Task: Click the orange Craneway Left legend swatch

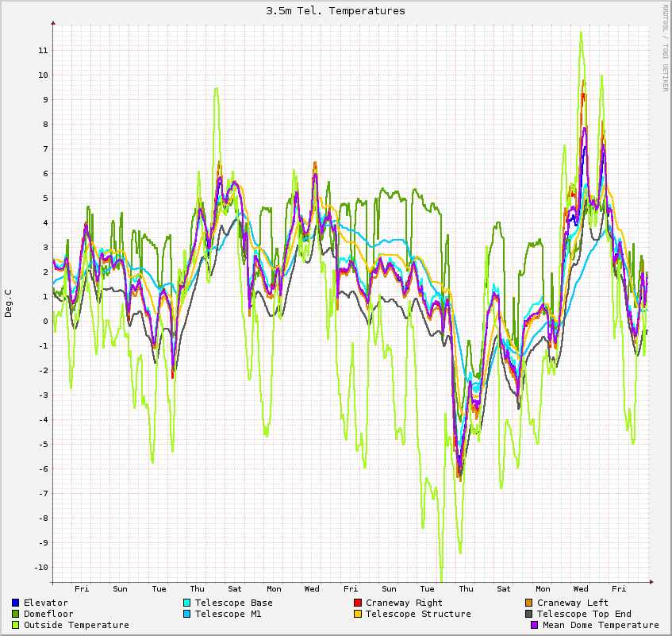Action: click(529, 603)
